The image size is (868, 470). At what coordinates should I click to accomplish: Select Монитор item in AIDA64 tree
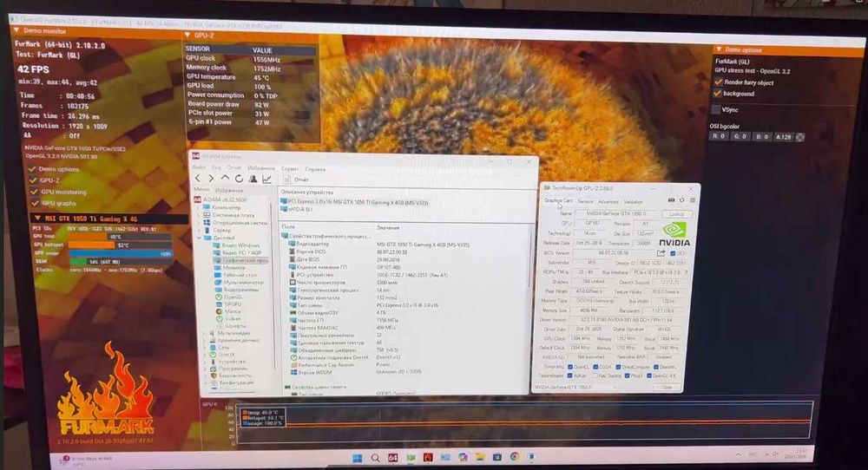point(231,267)
